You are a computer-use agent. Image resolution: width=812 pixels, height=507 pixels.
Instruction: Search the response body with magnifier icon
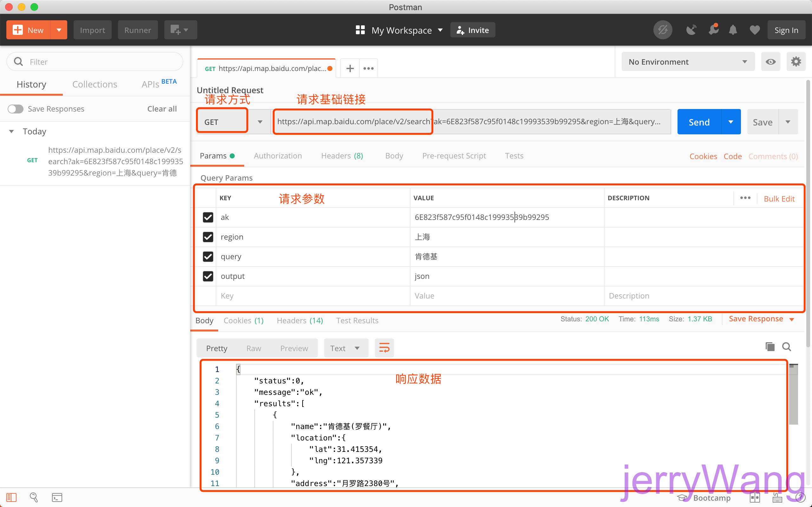pos(787,347)
